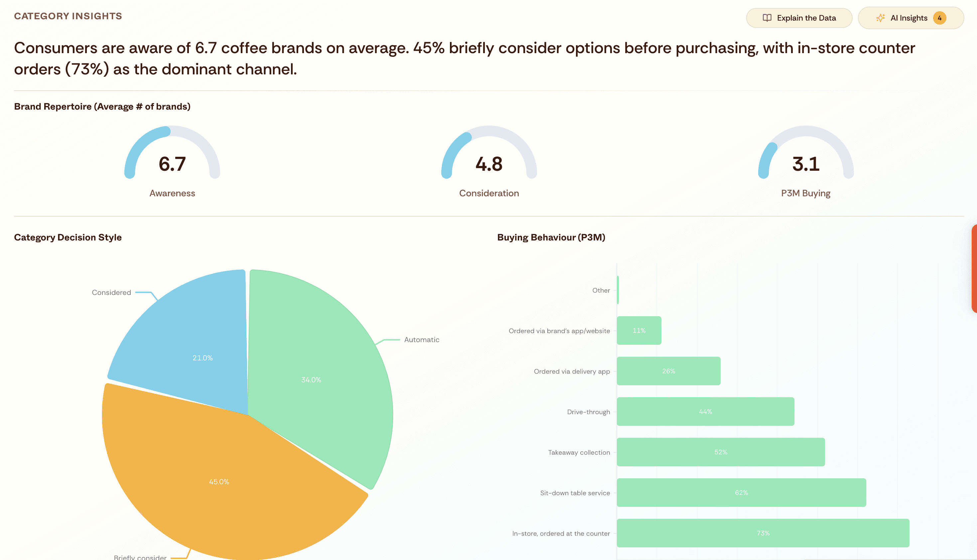Select the Drive-through bar showing 44%

pos(705,412)
